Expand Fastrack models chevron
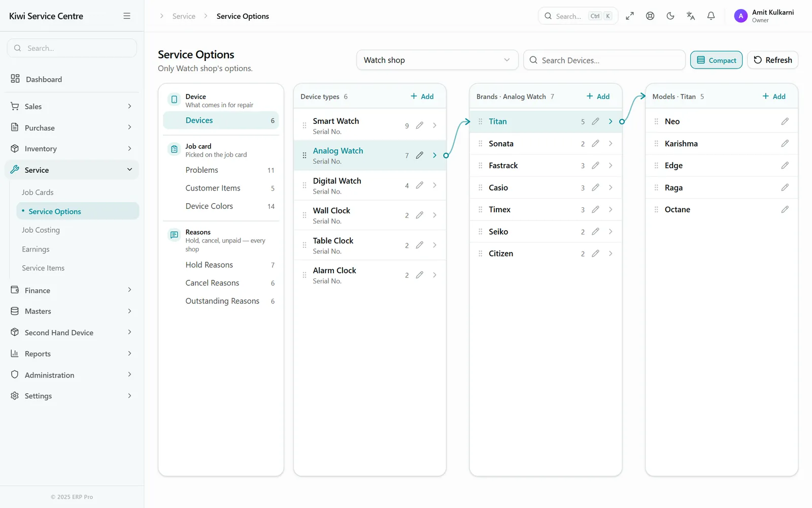This screenshot has width=812, height=508. (x=611, y=166)
